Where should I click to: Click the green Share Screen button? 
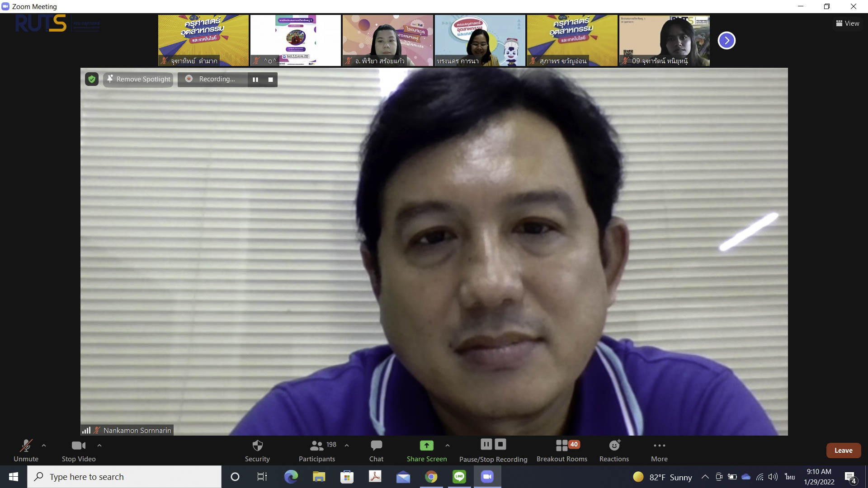[426, 450]
